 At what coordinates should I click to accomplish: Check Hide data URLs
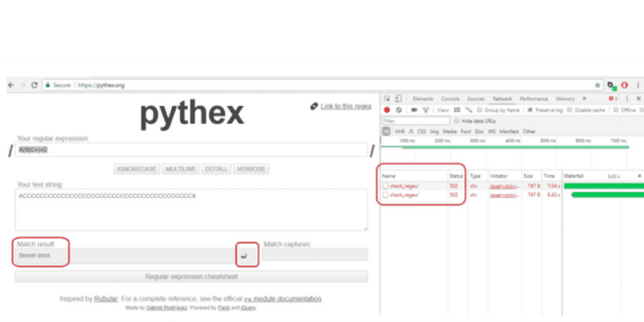pos(457,121)
